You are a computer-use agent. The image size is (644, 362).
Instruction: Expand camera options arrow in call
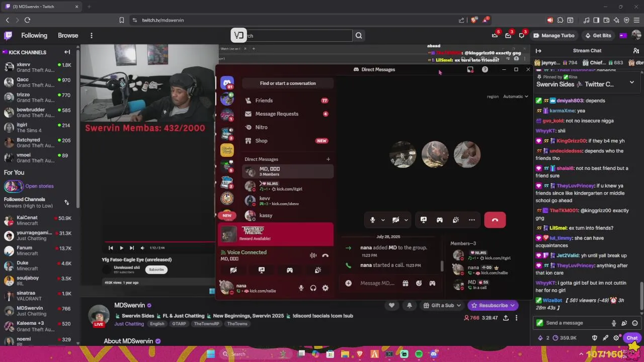tap(406, 220)
